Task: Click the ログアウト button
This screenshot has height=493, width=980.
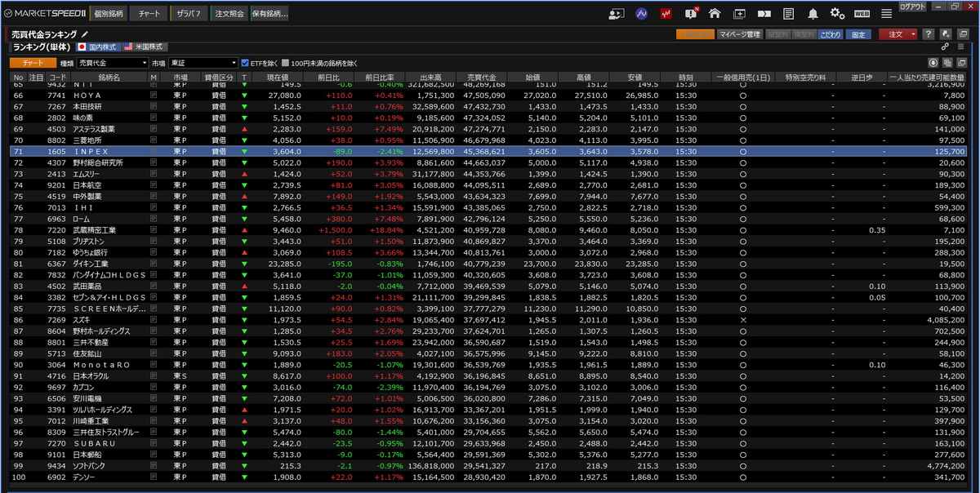Action: point(912,6)
